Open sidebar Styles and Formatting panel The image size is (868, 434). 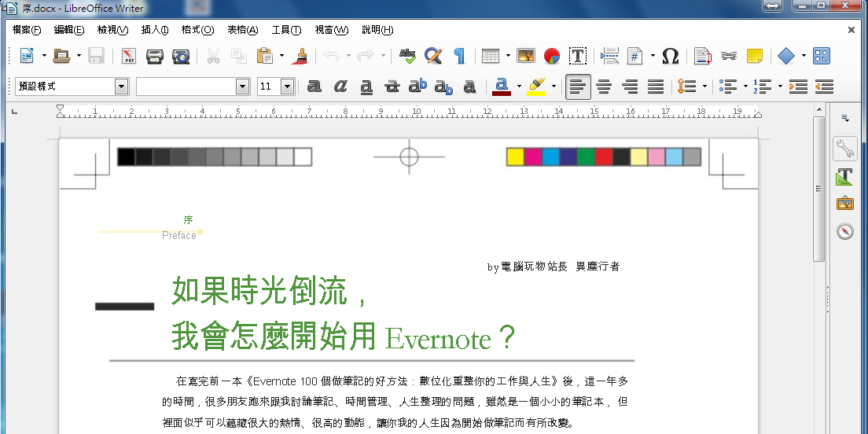pyautogui.click(x=844, y=177)
